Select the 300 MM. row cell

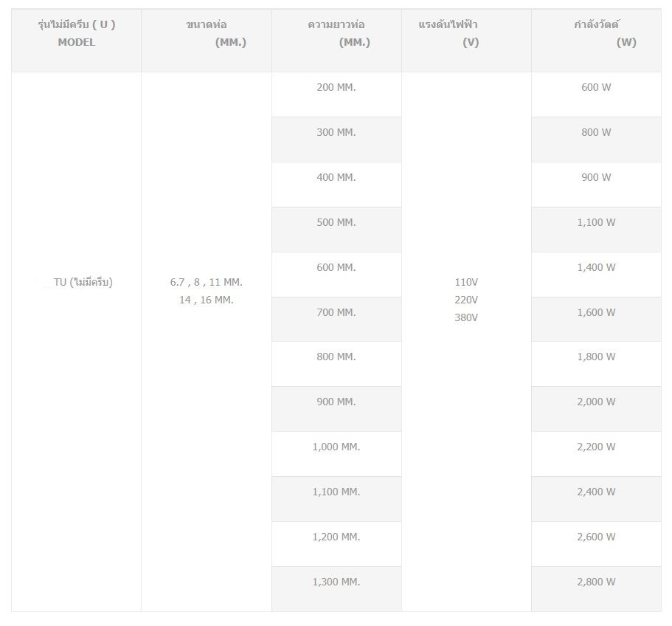[336, 140]
